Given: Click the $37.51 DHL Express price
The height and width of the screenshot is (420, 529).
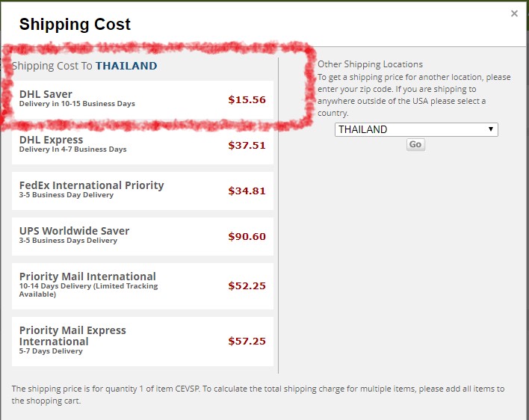Looking at the screenshot, I should (x=247, y=146).
